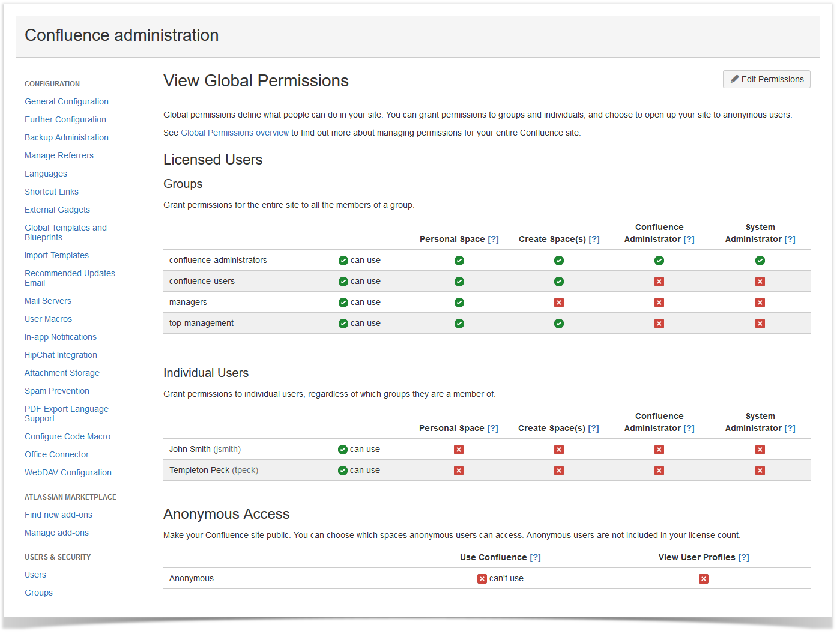
Task: Open Groups under Users & Security
Action: [38, 593]
